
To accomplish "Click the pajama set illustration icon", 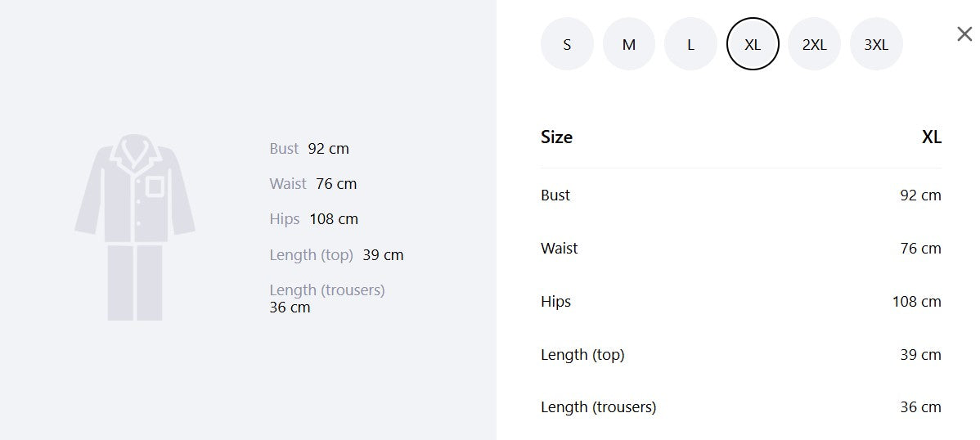I will [135, 227].
